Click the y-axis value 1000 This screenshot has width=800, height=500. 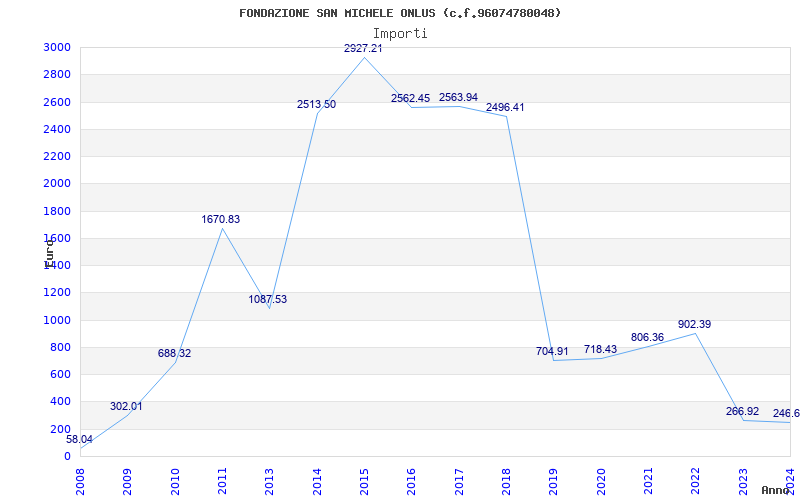tap(58, 320)
